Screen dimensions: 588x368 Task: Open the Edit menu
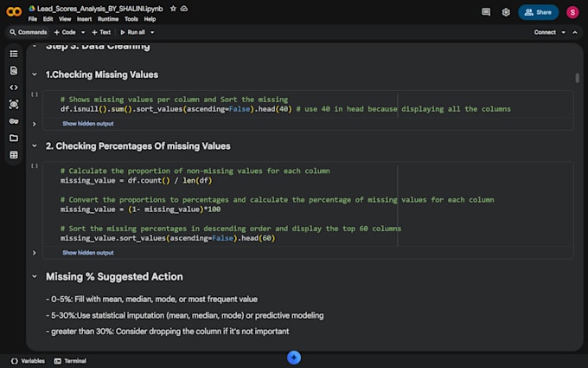point(48,19)
